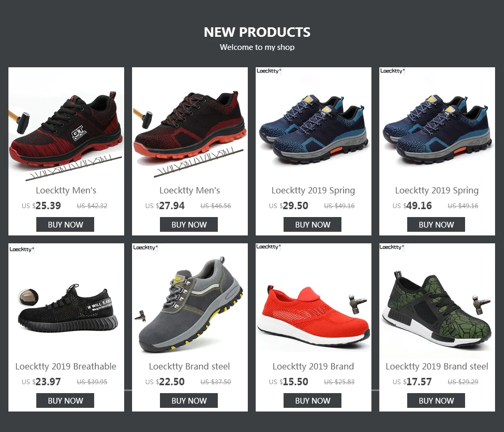
Task: Click BUY NOW for the $29.50 blue shoes
Action: point(313,224)
